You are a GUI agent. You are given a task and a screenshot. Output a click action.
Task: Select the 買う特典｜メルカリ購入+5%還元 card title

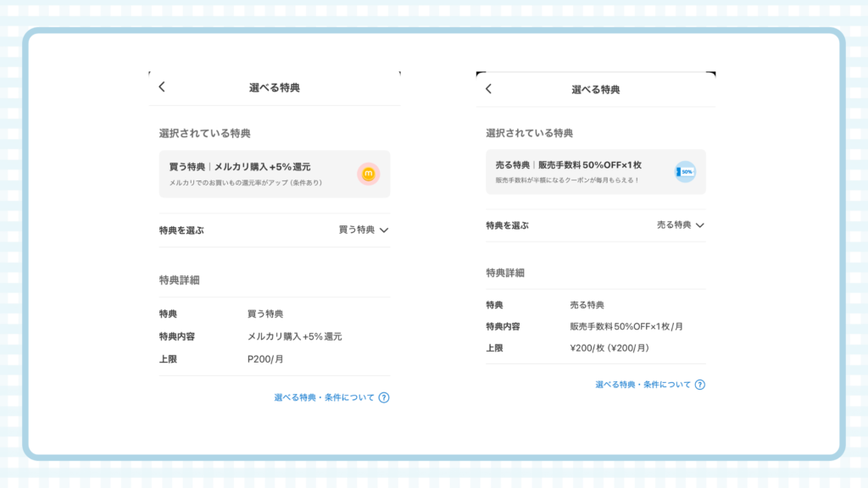tap(240, 167)
